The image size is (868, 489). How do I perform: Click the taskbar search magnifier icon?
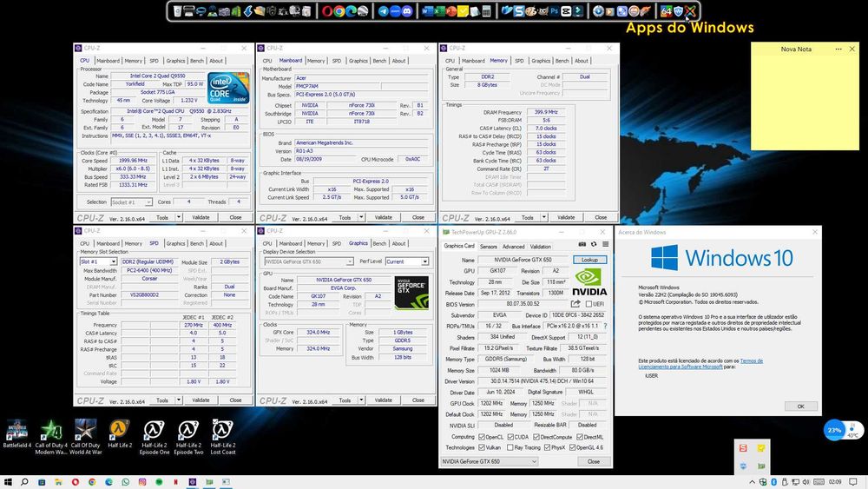(x=24, y=482)
